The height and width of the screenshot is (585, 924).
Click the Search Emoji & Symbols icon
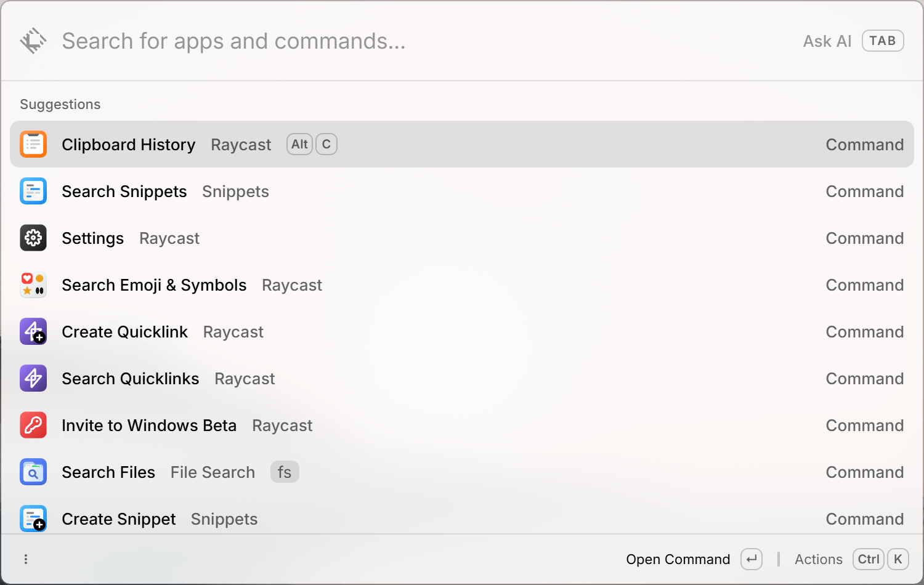click(x=33, y=284)
